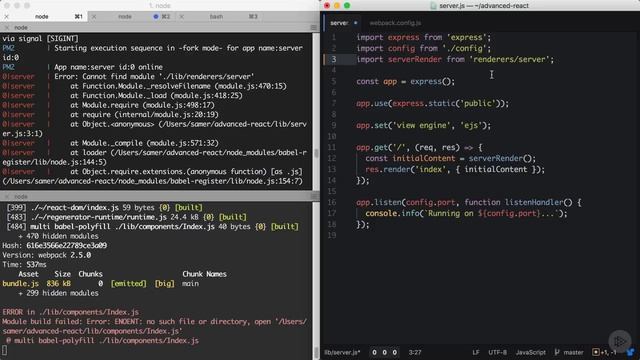Close the upper node split pane

click(x=7, y=27)
